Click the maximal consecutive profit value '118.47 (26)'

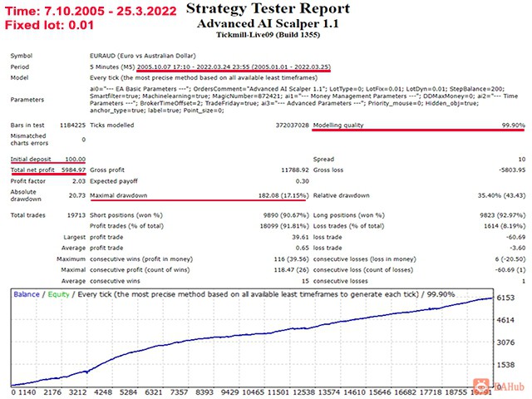click(292, 270)
